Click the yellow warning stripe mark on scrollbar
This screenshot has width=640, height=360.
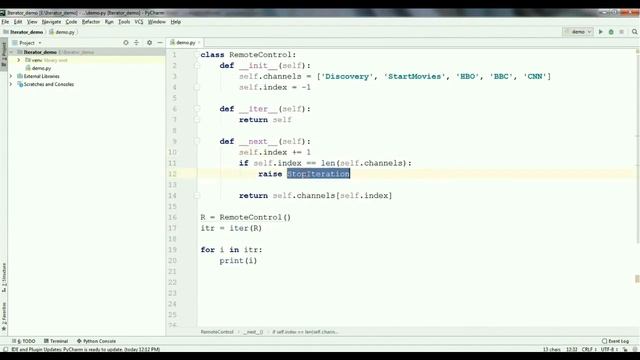click(637, 279)
